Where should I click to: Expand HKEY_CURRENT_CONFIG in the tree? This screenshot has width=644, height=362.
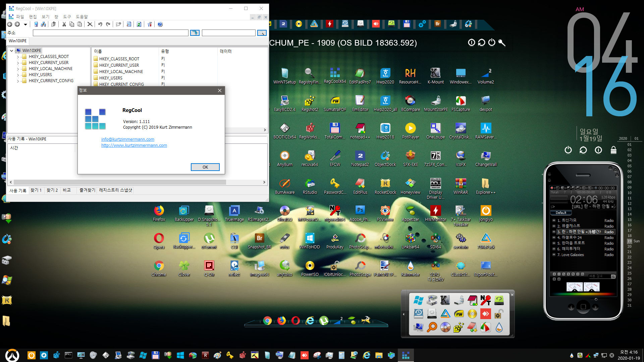point(18,81)
